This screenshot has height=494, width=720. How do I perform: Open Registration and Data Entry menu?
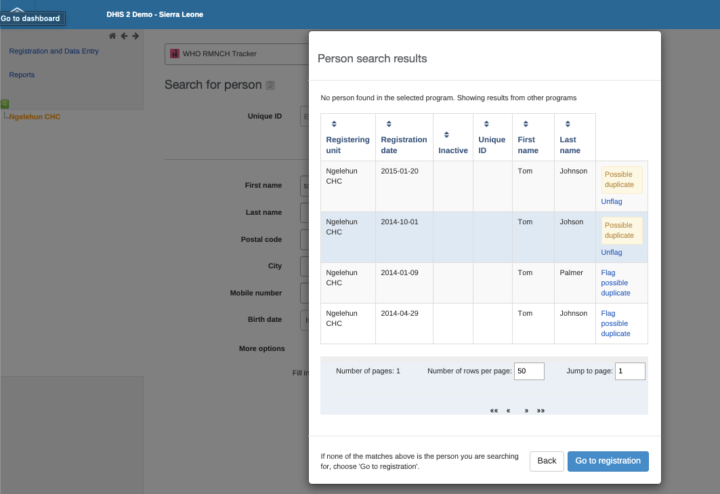coord(54,51)
